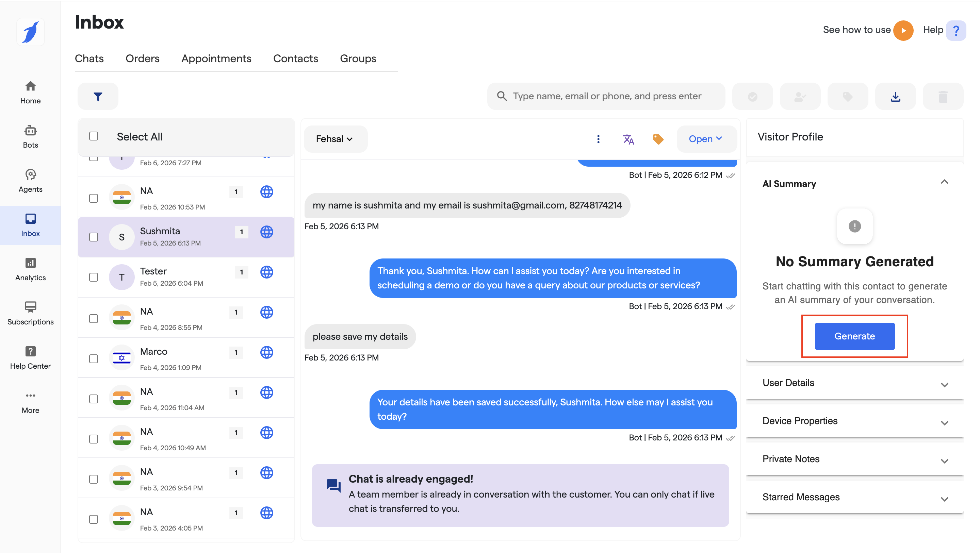Open Analytics in the sidebar

[x=30, y=269]
